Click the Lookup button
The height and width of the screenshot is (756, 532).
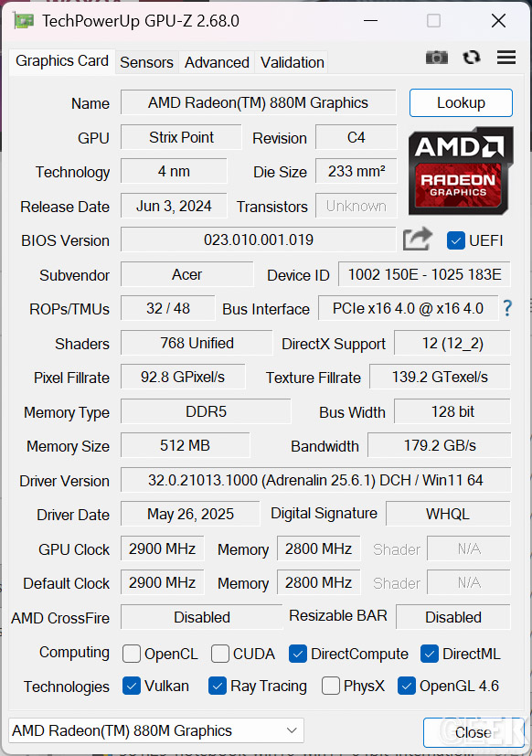click(x=461, y=102)
